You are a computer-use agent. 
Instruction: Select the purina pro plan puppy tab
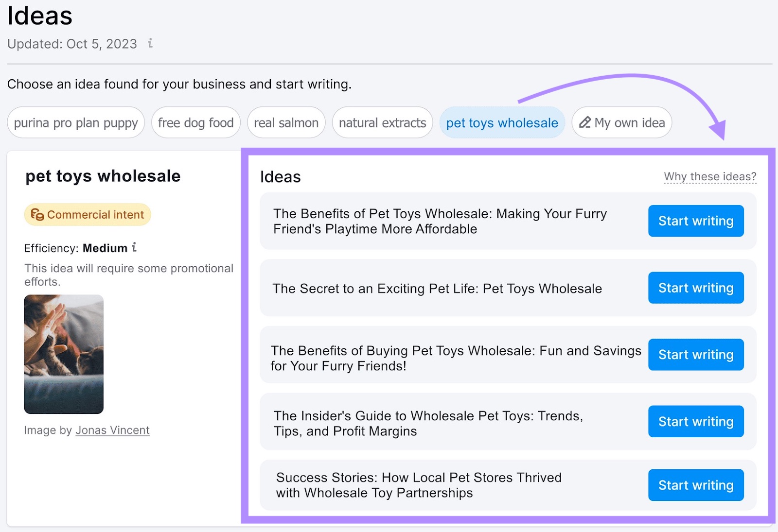click(76, 123)
